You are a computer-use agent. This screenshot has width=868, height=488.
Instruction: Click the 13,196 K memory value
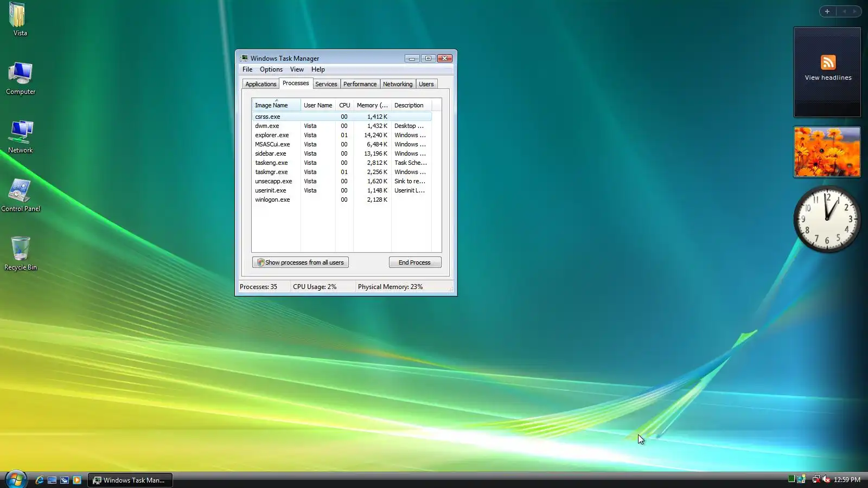[376, 153]
